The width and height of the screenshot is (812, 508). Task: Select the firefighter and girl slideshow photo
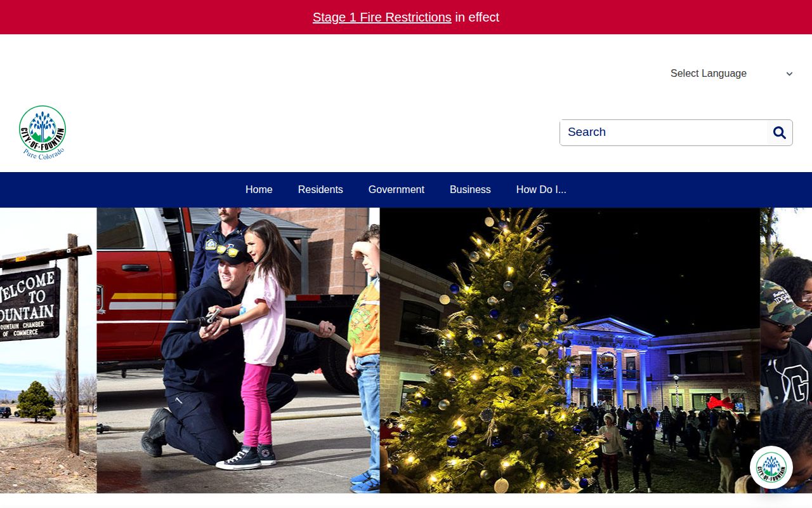pos(238,351)
